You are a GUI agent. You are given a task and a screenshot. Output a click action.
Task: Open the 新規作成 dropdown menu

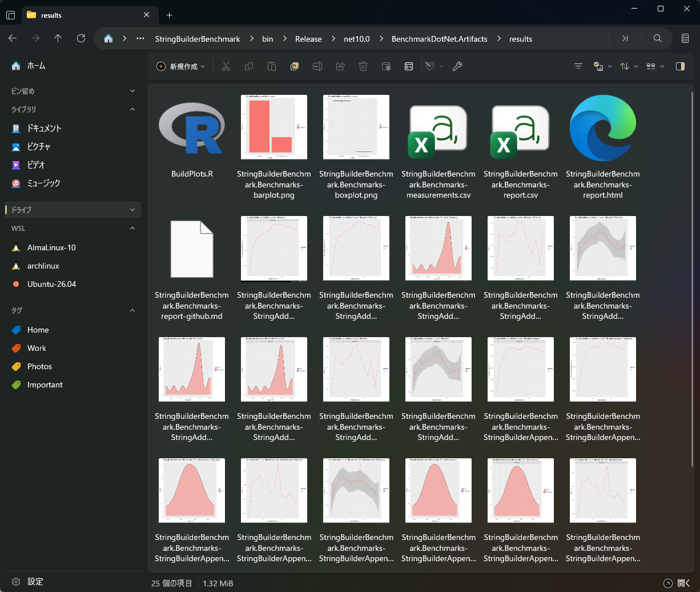pos(181,66)
